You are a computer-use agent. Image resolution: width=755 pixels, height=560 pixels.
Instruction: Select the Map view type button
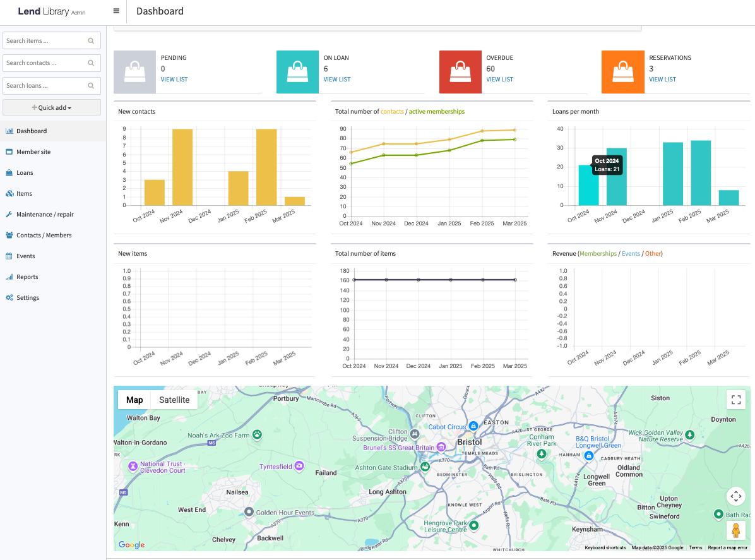134,400
